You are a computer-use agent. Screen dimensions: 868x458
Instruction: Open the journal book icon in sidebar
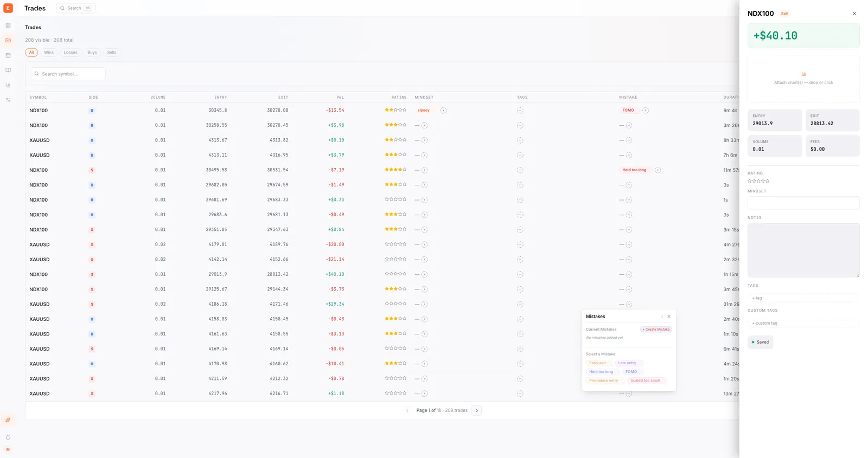click(x=8, y=70)
